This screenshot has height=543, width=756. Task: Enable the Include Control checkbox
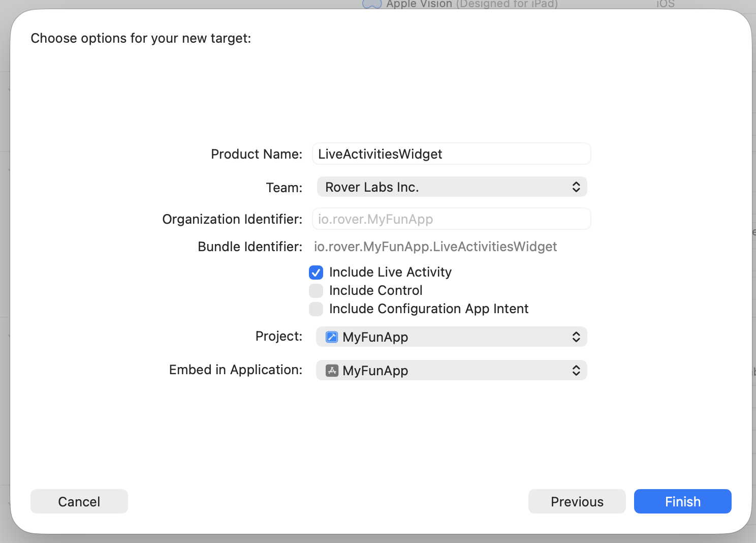point(316,290)
